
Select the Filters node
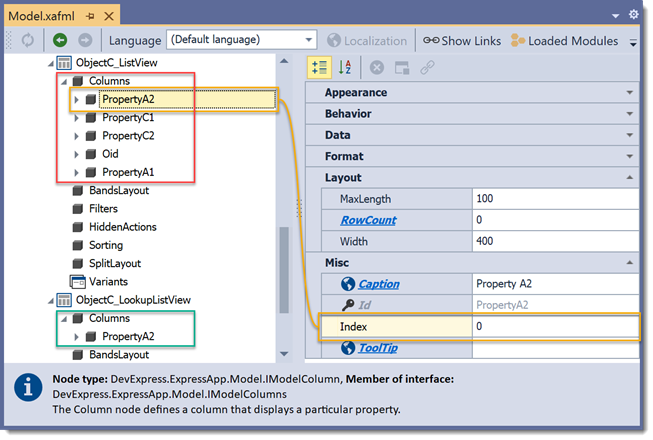click(x=103, y=209)
